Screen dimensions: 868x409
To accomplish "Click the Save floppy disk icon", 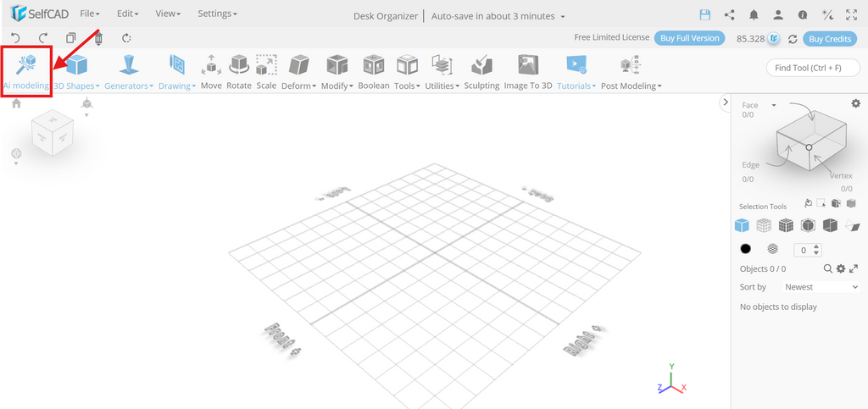I will pyautogui.click(x=704, y=15).
